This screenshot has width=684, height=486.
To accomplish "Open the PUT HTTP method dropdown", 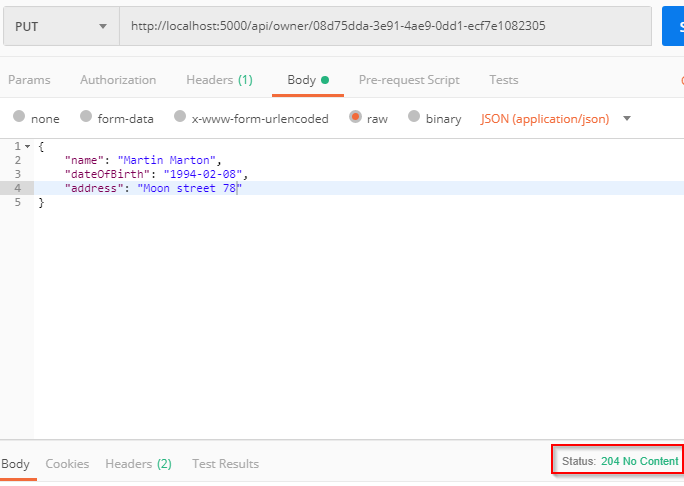I will 60,26.
